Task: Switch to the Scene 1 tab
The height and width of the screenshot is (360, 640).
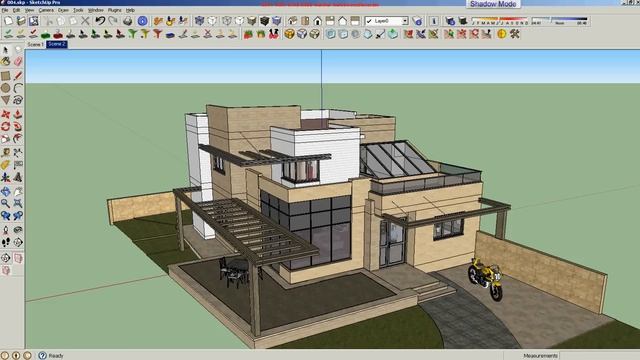Action: [36, 44]
